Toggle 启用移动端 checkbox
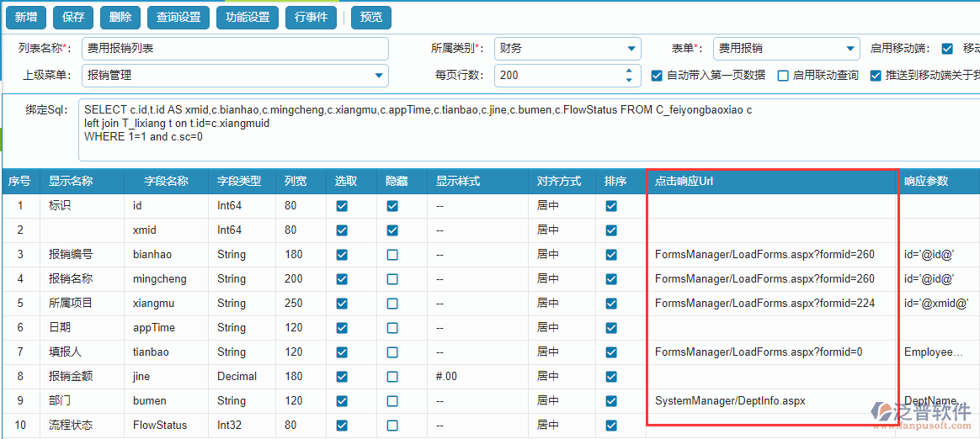The width and height of the screenshot is (980, 439). 947,49
